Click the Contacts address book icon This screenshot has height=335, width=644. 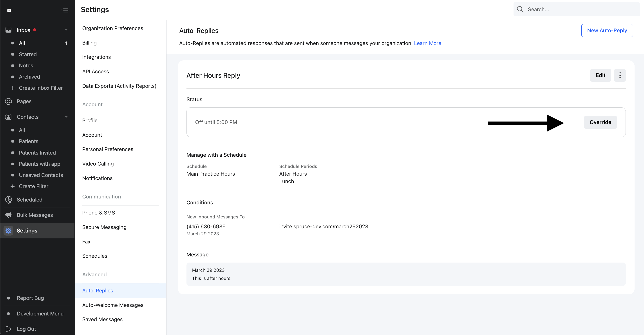pos(9,117)
